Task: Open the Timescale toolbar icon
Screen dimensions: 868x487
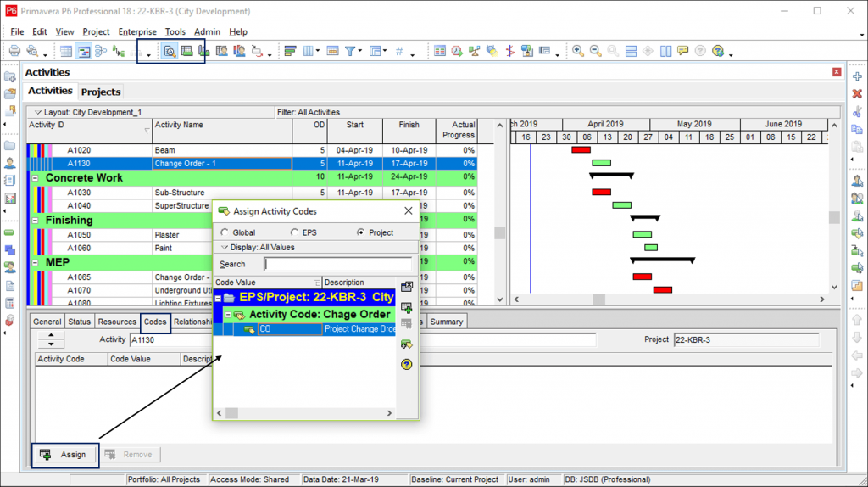Action: (332, 51)
